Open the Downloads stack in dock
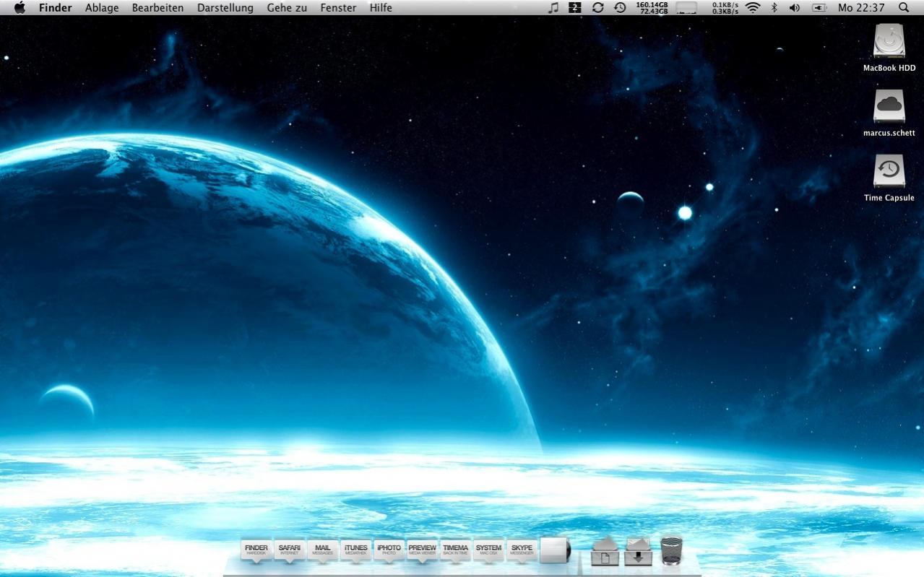Viewport: 924px width, 577px height. pos(638,552)
